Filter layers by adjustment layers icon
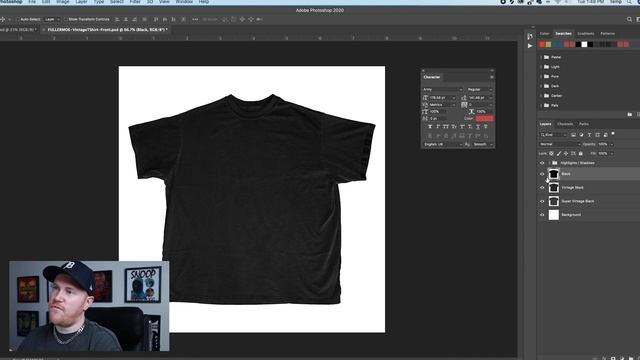640x360 pixels. (x=581, y=135)
